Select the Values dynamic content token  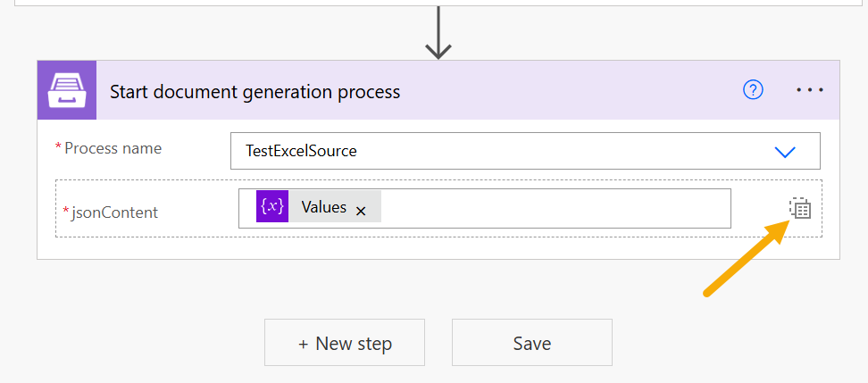tap(323, 207)
